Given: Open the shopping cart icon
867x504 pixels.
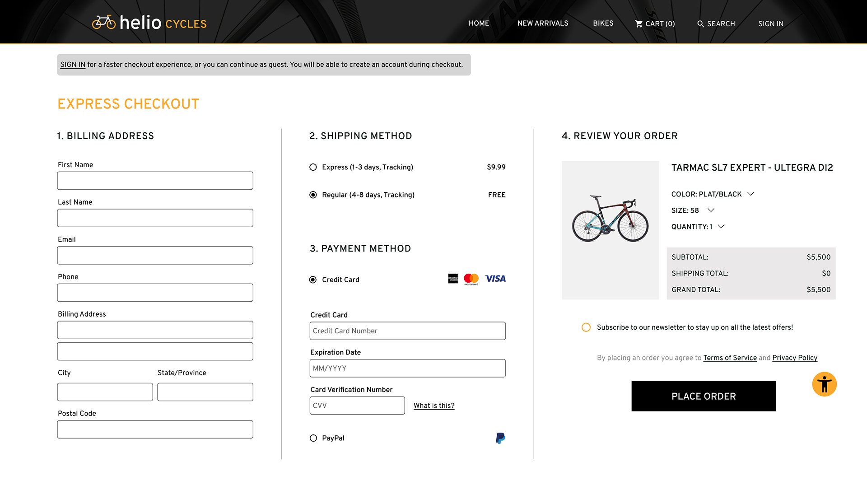Looking at the screenshot, I should point(639,23).
